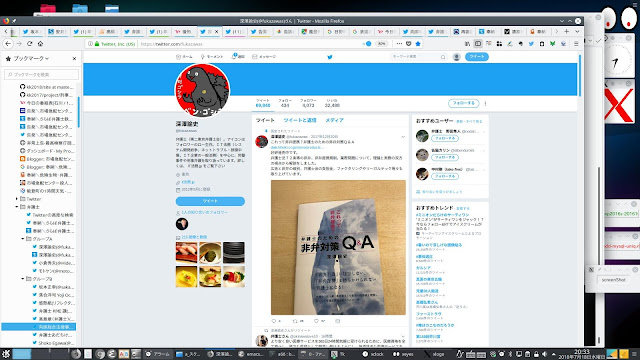
Task: Open bookmark Twitterの高度な検索
Action: (50, 215)
